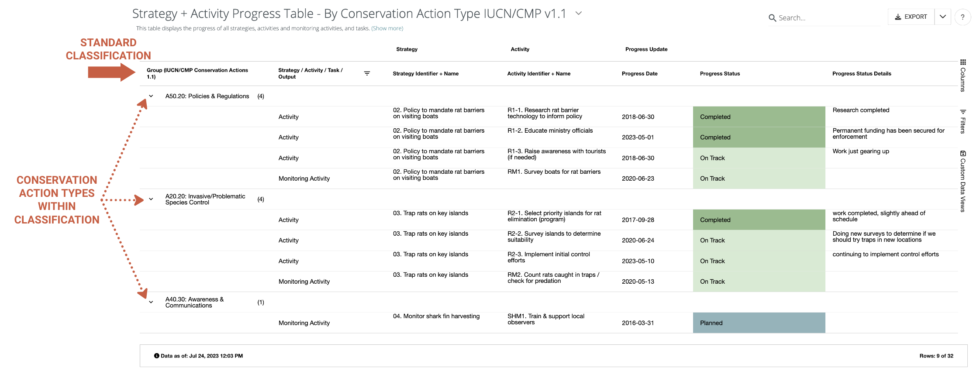Open the export options dropdown arrow
Viewport: 980px width, 378px height.
point(942,17)
